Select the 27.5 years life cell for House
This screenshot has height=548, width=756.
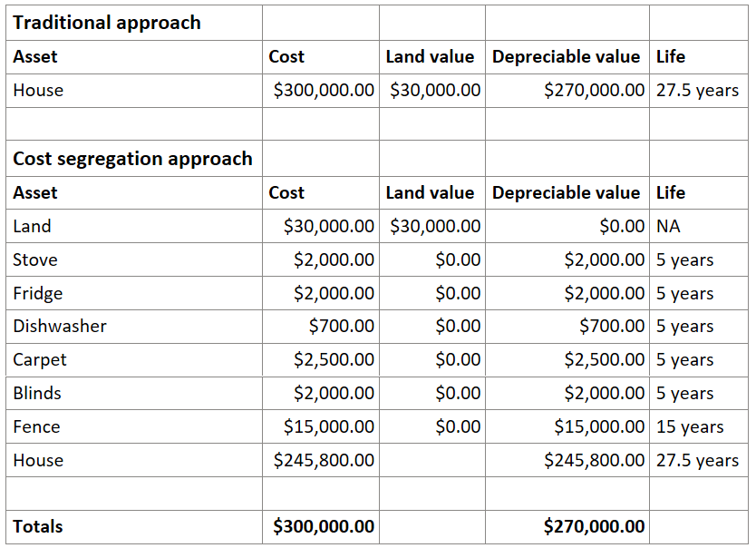point(699,91)
